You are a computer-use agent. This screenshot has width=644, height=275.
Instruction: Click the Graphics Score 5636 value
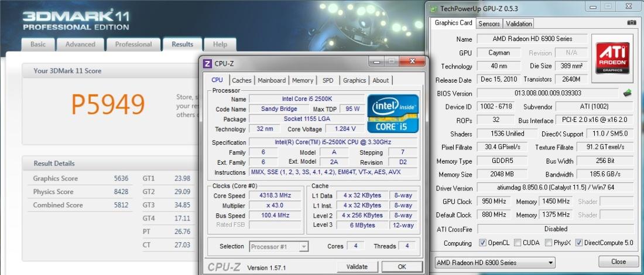tap(121, 178)
